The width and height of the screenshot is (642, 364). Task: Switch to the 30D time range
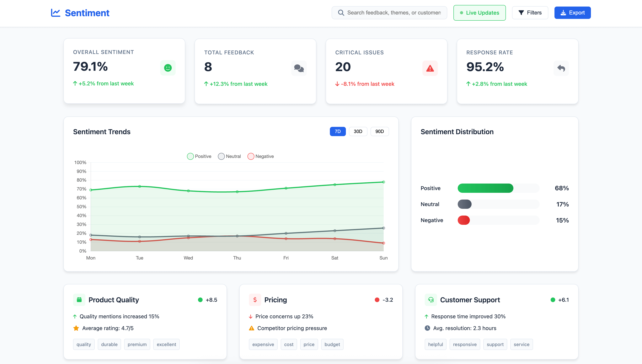(x=358, y=131)
